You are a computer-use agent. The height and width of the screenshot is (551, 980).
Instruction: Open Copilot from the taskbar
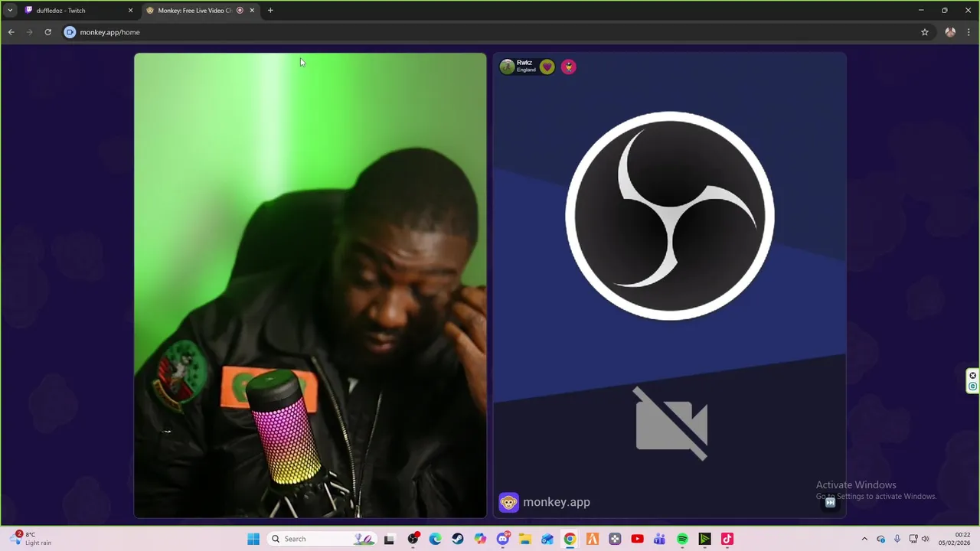tap(480, 539)
